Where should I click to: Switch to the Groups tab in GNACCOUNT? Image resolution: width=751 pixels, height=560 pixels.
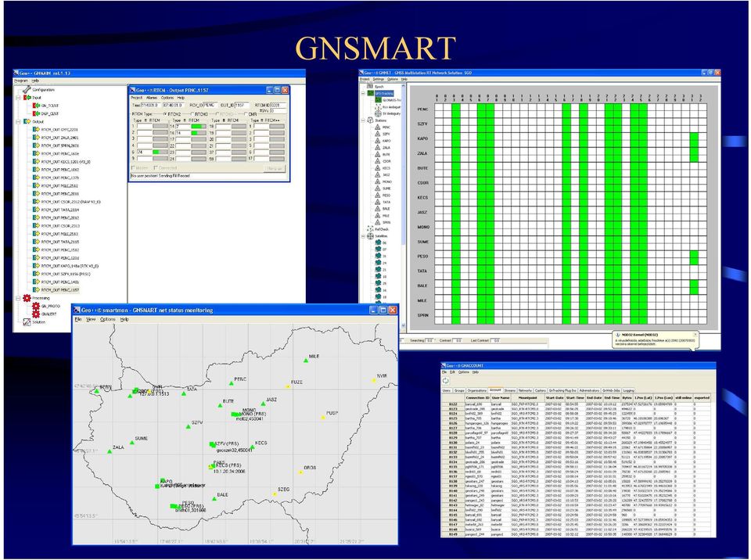coord(459,390)
